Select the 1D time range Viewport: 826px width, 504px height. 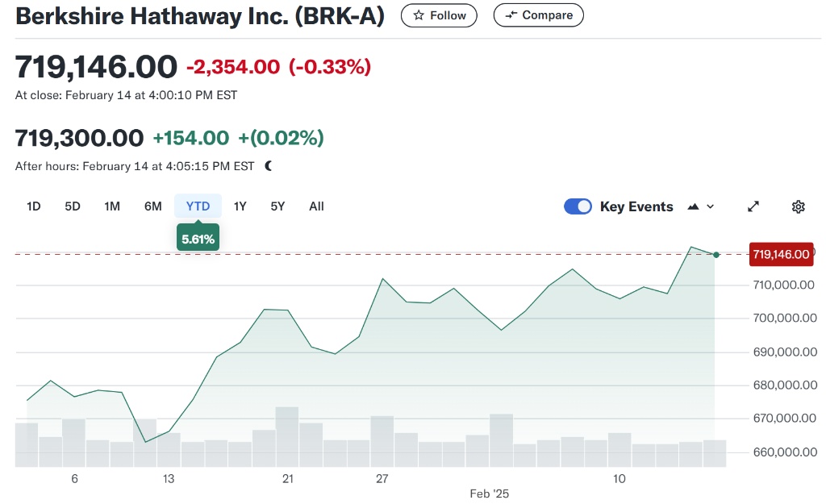click(33, 206)
